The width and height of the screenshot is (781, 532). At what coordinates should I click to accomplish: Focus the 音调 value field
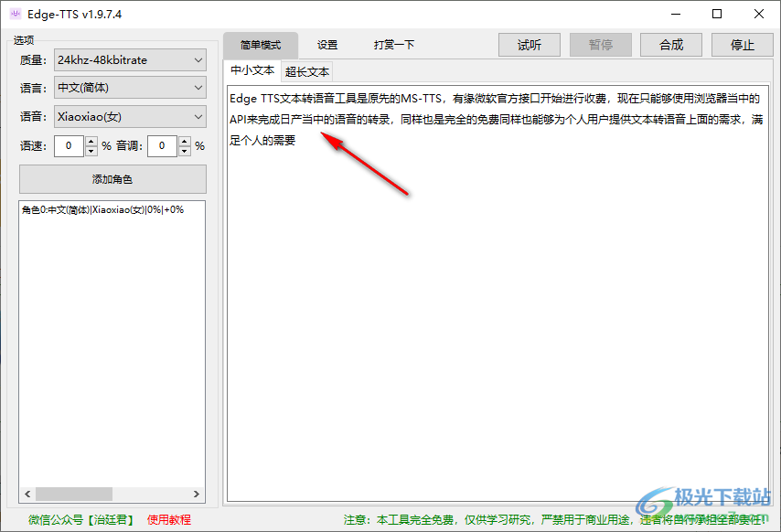coord(163,146)
